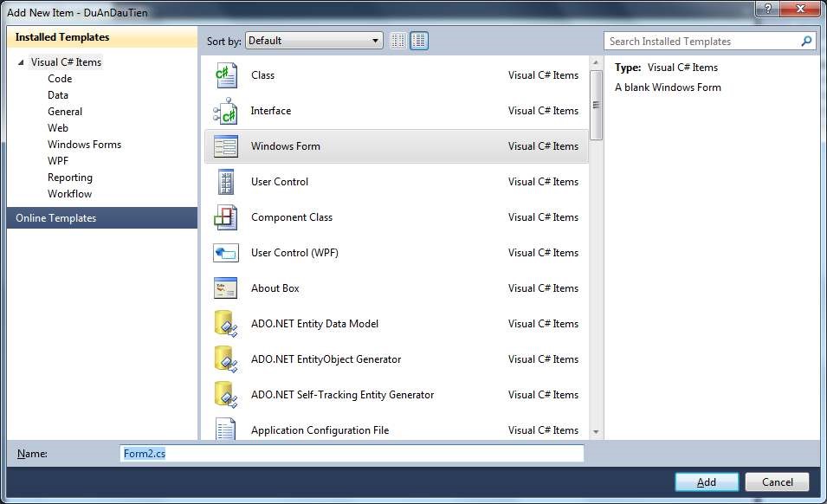Switch to medium icons list view
Screen dimensions: 827x504
419,41
